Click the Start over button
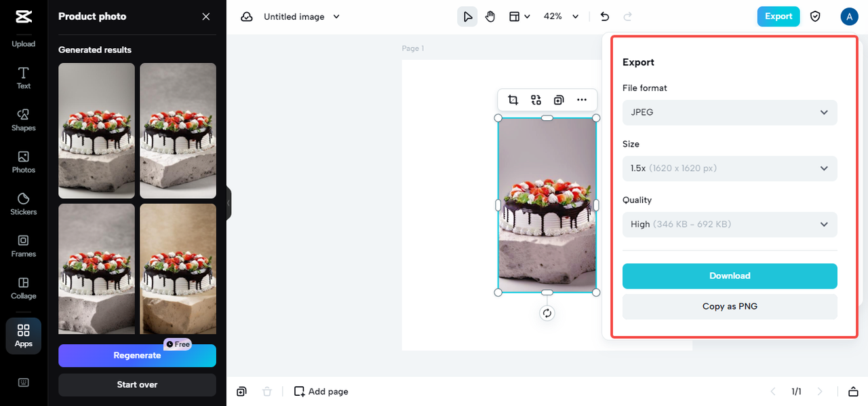Image resolution: width=868 pixels, height=406 pixels. (137, 384)
